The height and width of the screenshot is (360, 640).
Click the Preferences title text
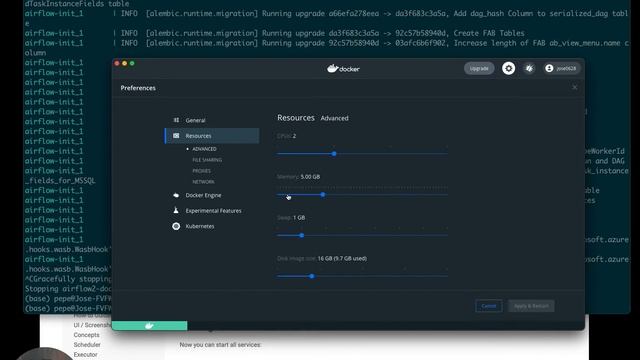[x=138, y=88]
